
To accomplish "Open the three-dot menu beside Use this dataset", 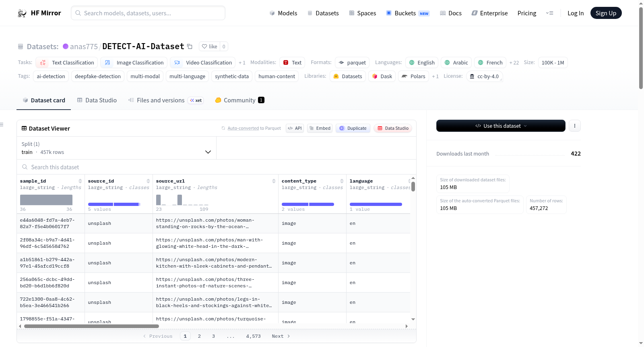I will point(574,126).
